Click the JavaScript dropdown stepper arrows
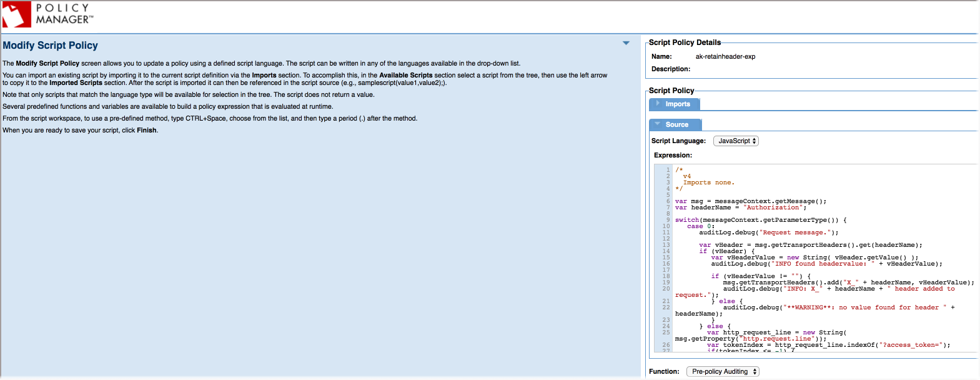Screen dimensions: 980x380 tap(755, 141)
